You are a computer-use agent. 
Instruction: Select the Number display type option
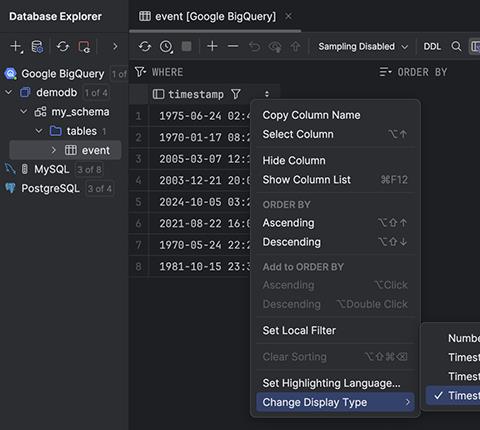(x=453, y=338)
